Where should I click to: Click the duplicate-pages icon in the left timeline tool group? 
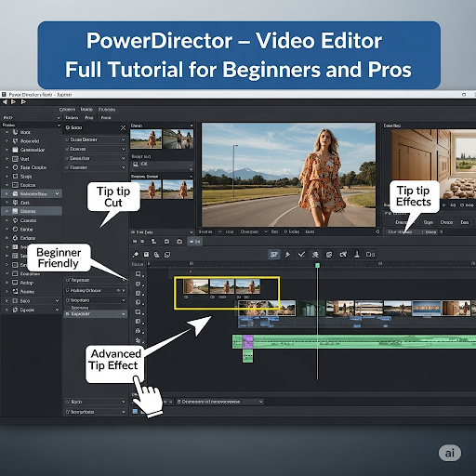pos(157,255)
